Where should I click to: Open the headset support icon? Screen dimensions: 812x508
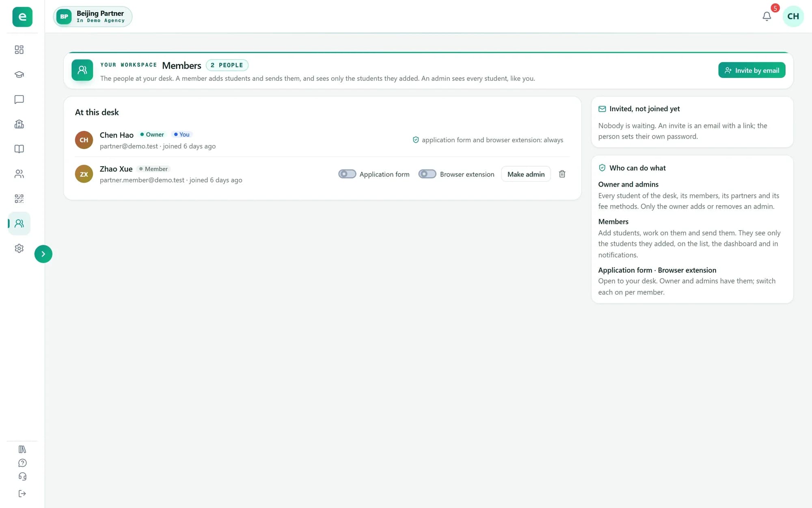tap(22, 476)
